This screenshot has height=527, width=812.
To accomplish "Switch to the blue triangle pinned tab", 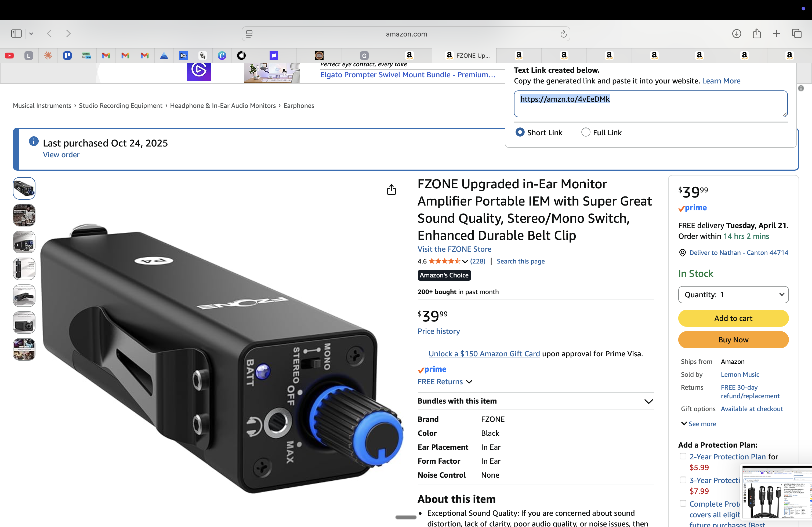I will pyautogui.click(x=164, y=56).
